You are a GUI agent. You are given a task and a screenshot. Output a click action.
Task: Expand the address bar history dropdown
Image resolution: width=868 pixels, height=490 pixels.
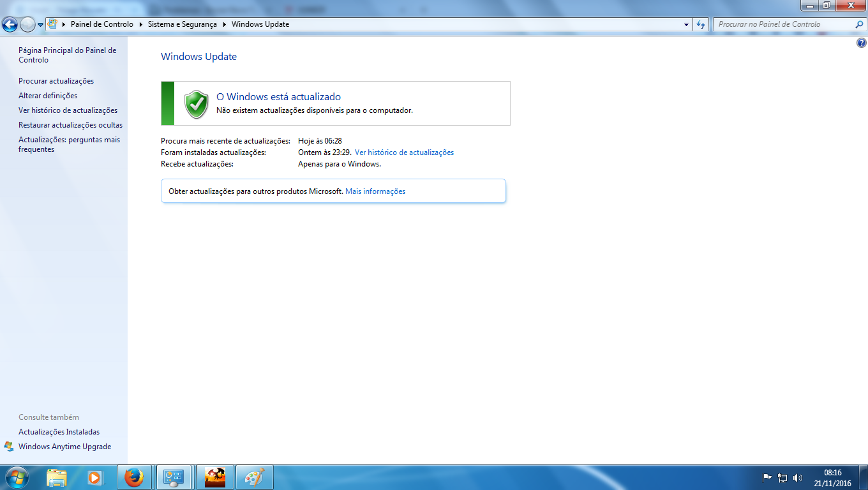coord(686,24)
